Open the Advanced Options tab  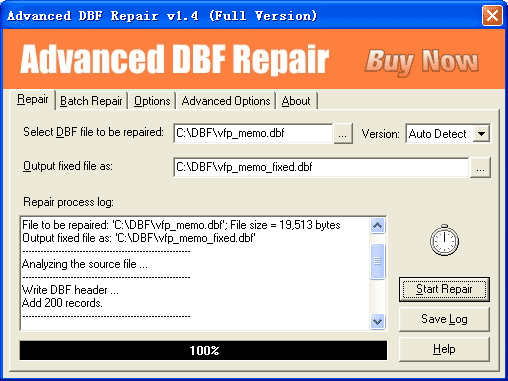pos(226,101)
